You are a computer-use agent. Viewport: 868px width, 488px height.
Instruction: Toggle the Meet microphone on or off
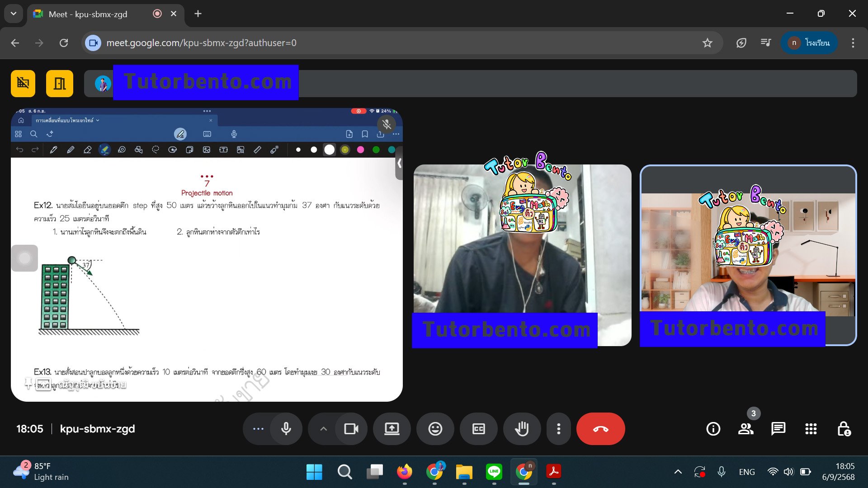point(286,429)
